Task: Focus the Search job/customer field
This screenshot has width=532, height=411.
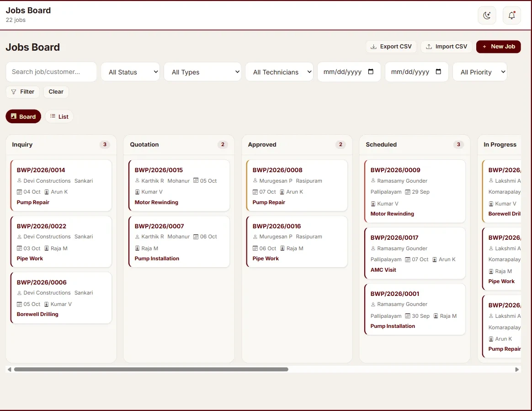Action: [51, 72]
